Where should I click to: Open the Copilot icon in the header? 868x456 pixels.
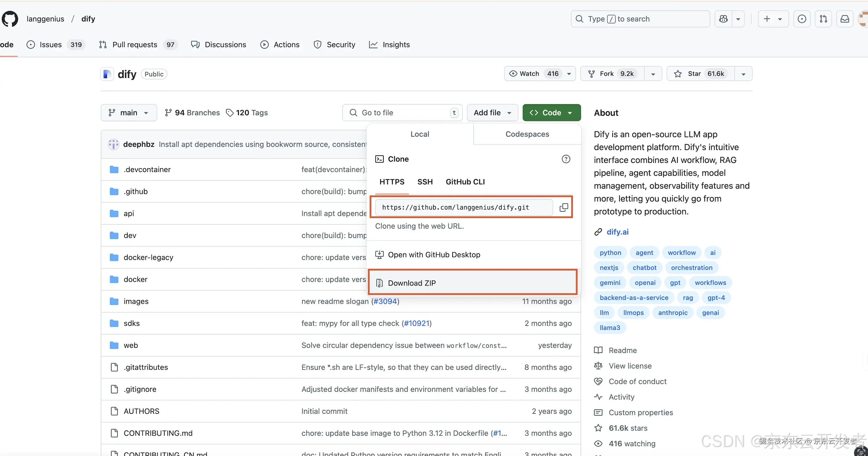click(723, 19)
